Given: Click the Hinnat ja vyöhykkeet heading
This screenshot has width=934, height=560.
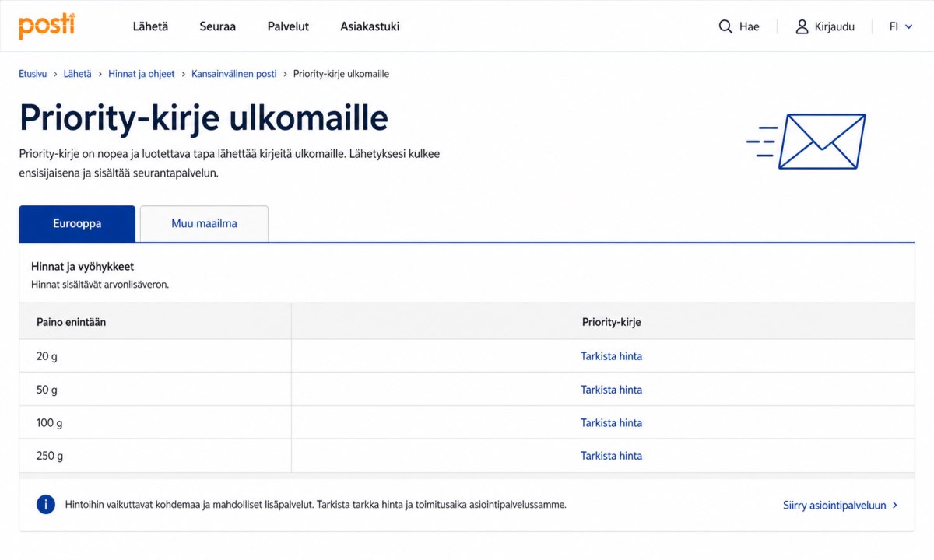Looking at the screenshot, I should coord(83,267).
